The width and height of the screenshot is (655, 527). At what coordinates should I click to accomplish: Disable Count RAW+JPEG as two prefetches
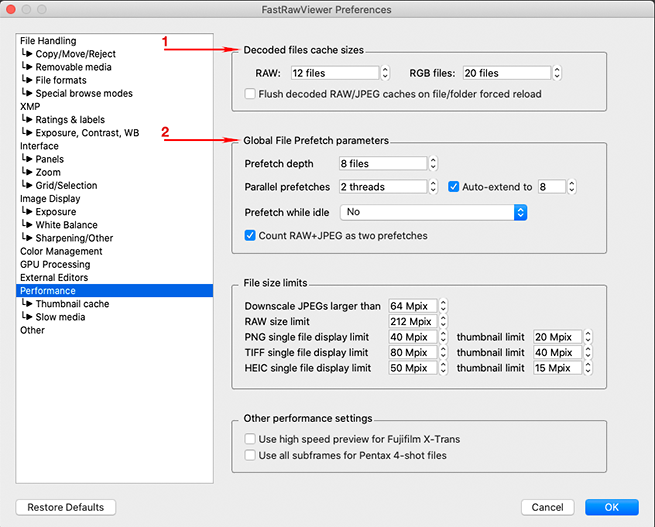[x=251, y=236]
